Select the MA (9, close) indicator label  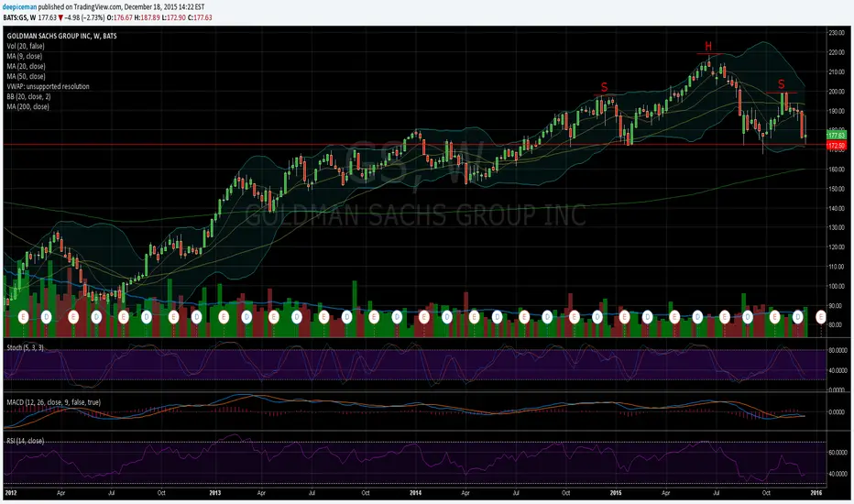pyautogui.click(x=25, y=56)
